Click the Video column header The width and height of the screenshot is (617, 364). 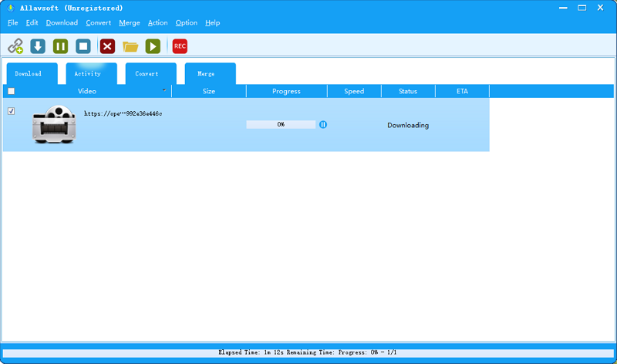87,91
